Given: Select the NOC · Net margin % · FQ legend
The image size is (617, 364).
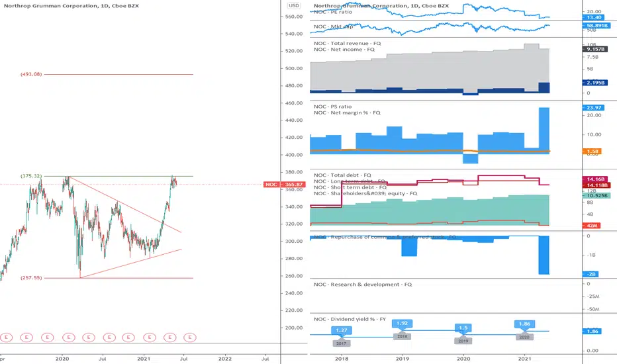Looking at the screenshot, I should point(347,113).
